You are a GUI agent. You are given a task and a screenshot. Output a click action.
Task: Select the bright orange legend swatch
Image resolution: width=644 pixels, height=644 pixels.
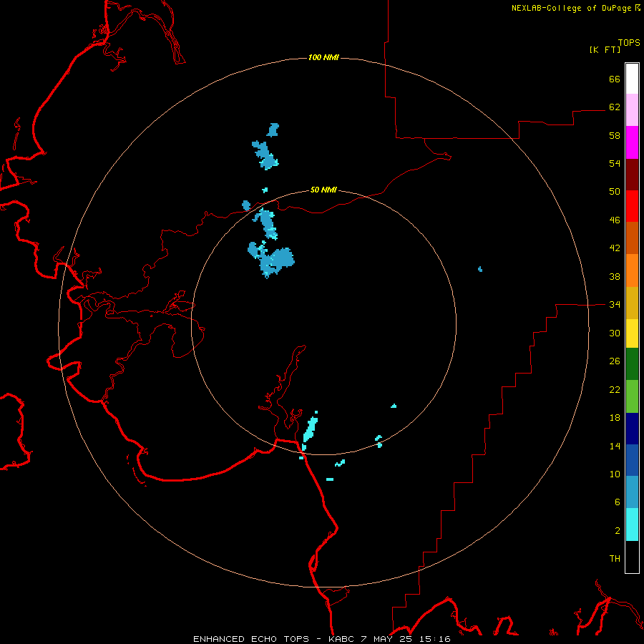click(x=632, y=270)
